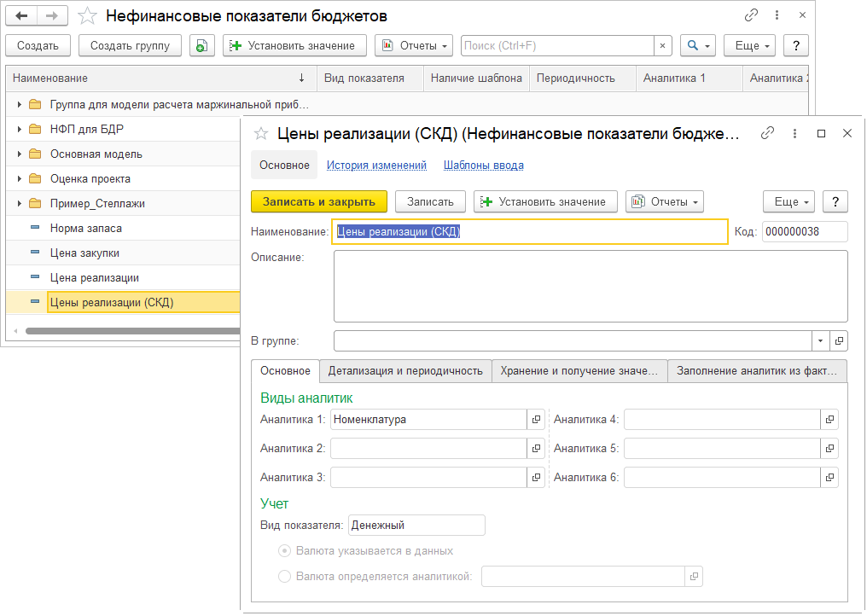
Task: Switch to Детализация и периодичность tab
Action: [x=405, y=371]
